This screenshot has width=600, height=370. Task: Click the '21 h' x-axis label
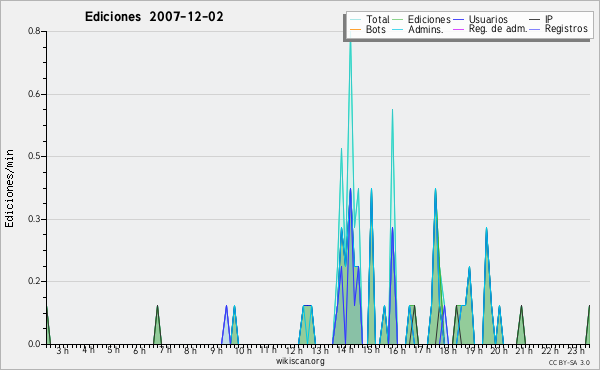[x=524, y=350]
